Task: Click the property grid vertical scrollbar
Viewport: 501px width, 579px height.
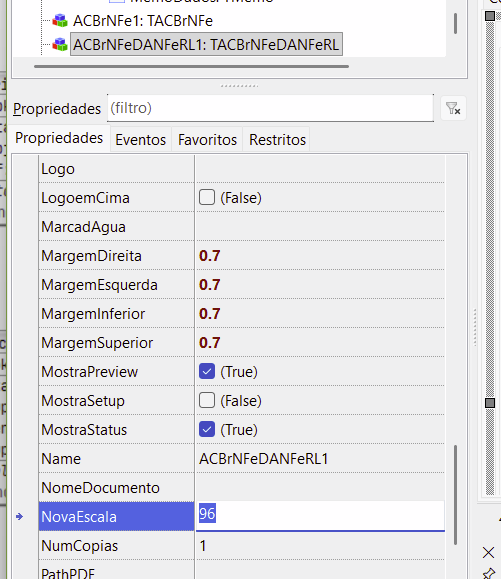Action: (x=455, y=495)
